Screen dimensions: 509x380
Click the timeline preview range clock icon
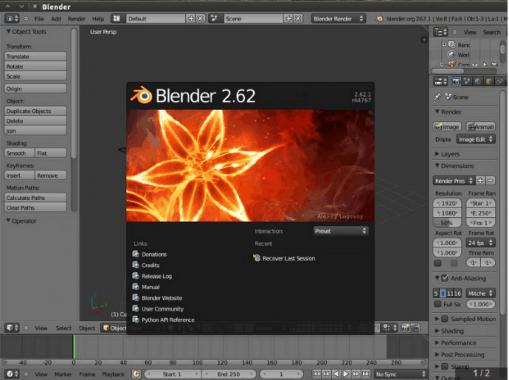coord(136,374)
